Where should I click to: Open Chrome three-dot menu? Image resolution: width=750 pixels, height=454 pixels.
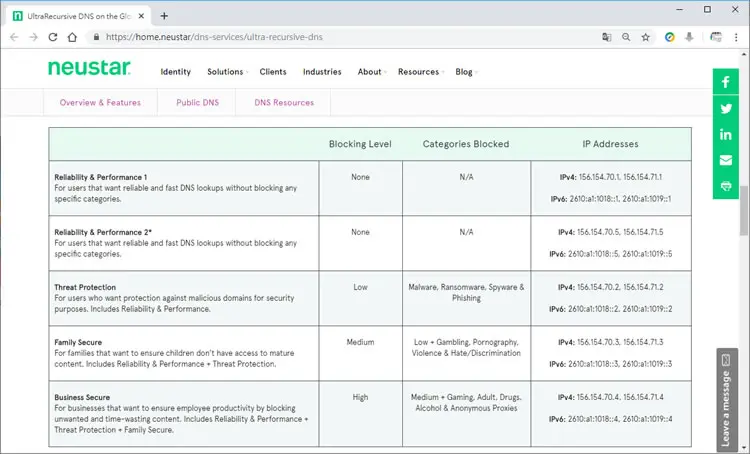(736, 37)
